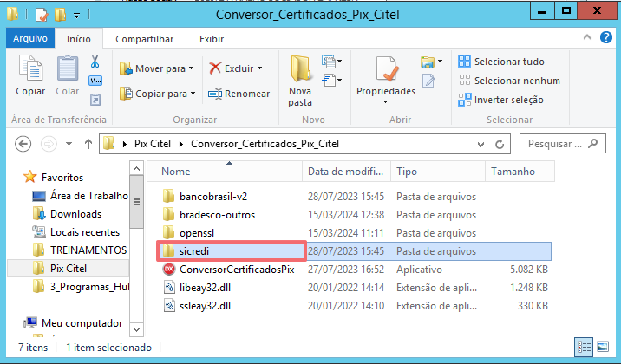Open the Arquivo menu
621x364 pixels.
30,38
